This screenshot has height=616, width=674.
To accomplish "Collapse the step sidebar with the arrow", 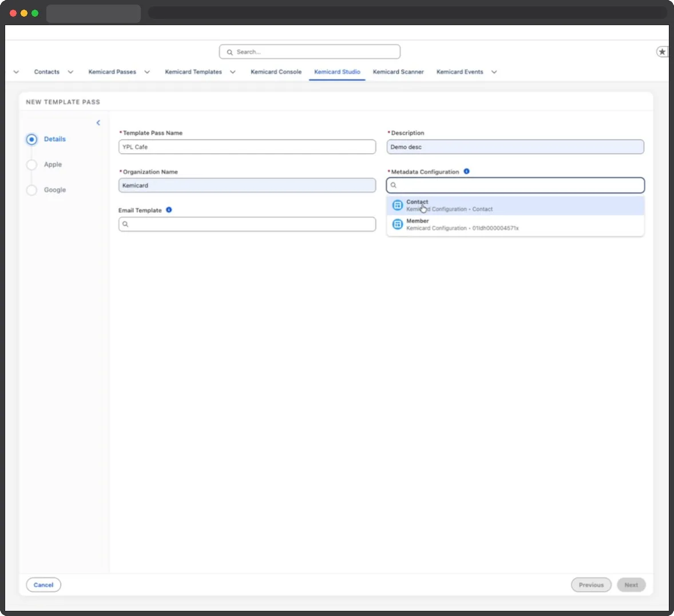I will (x=98, y=123).
